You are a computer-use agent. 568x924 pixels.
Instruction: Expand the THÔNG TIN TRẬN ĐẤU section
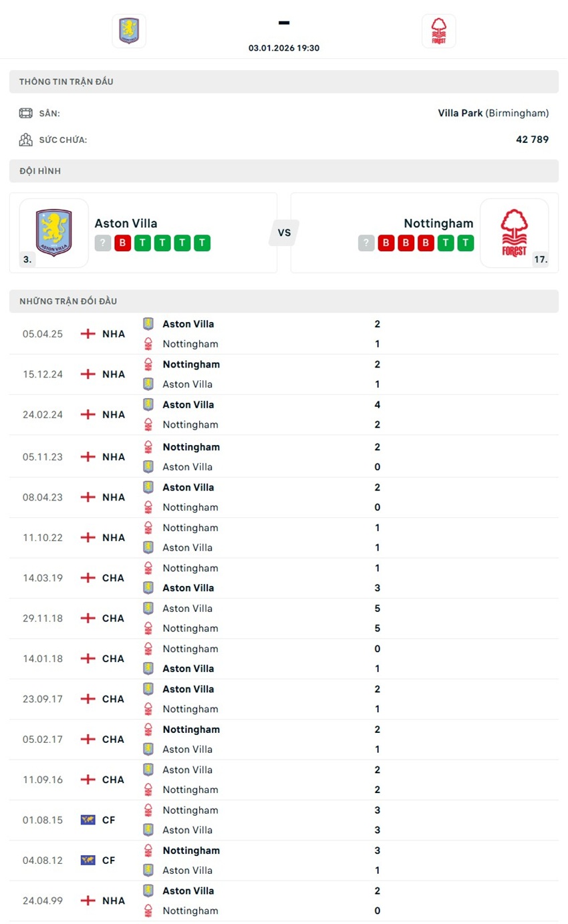tap(66, 82)
